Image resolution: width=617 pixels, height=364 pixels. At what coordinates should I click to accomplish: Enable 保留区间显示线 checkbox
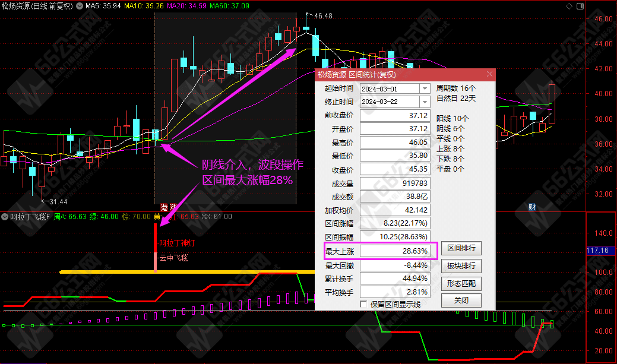click(364, 304)
